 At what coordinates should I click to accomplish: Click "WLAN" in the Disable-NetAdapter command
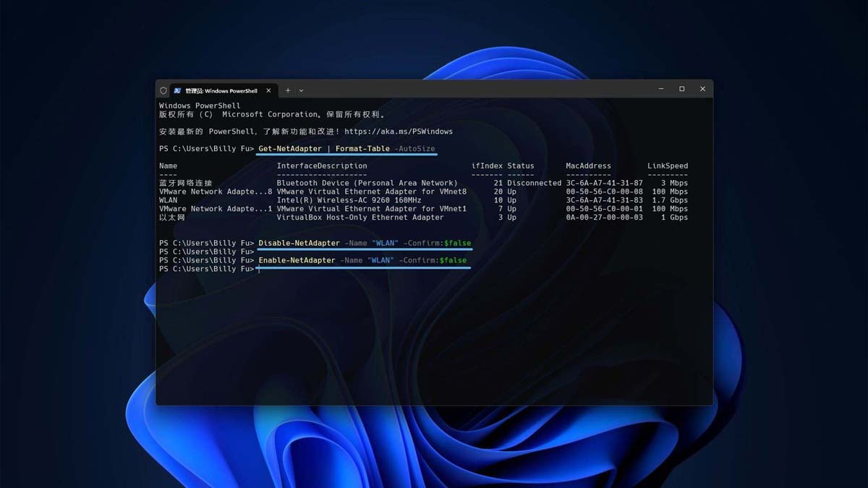[385, 243]
